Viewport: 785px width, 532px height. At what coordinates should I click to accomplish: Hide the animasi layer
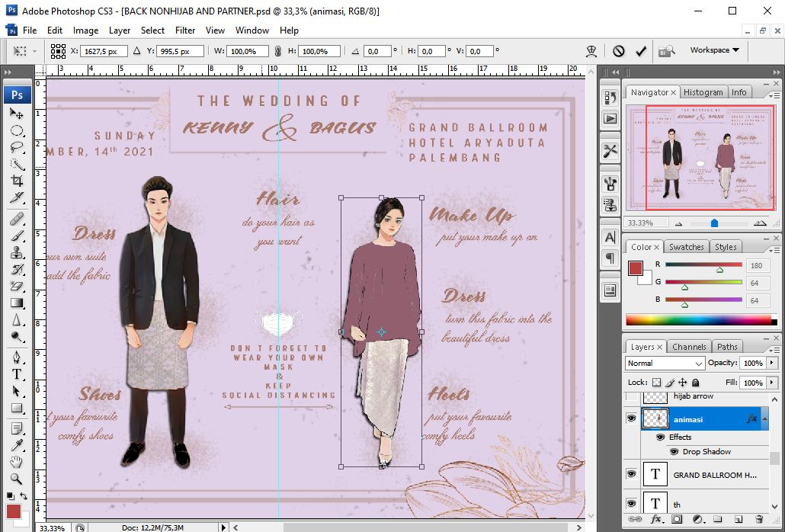(x=631, y=418)
